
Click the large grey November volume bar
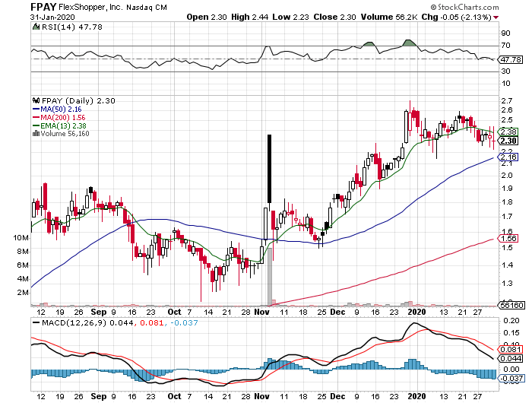click(268, 281)
